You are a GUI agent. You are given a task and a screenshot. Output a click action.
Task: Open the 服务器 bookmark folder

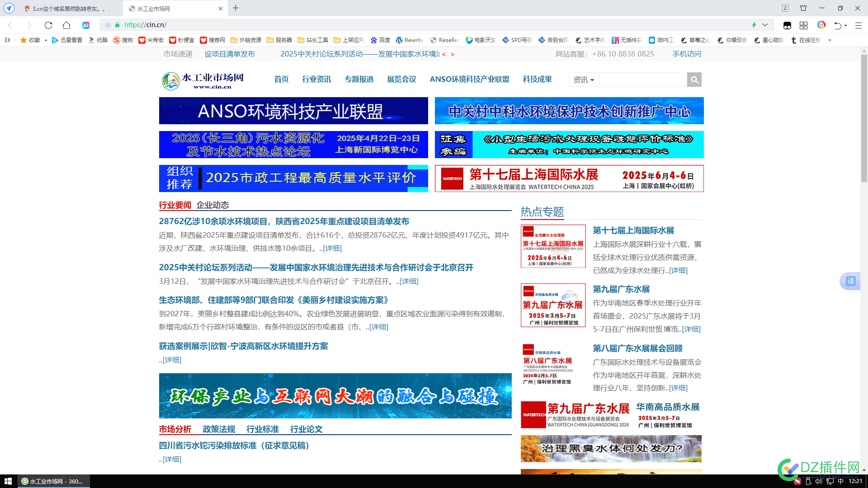pyautogui.click(x=279, y=40)
